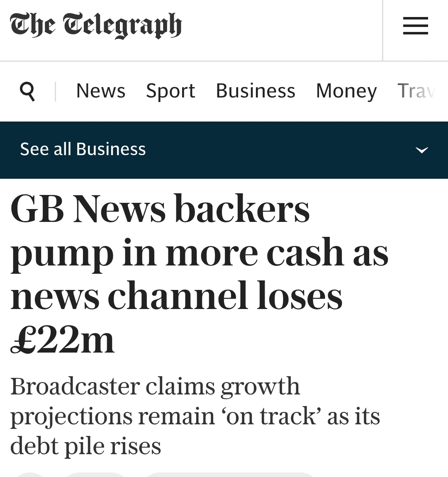Click the See all Business label
This screenshot has height=477, width=448.
pos(83,149)
